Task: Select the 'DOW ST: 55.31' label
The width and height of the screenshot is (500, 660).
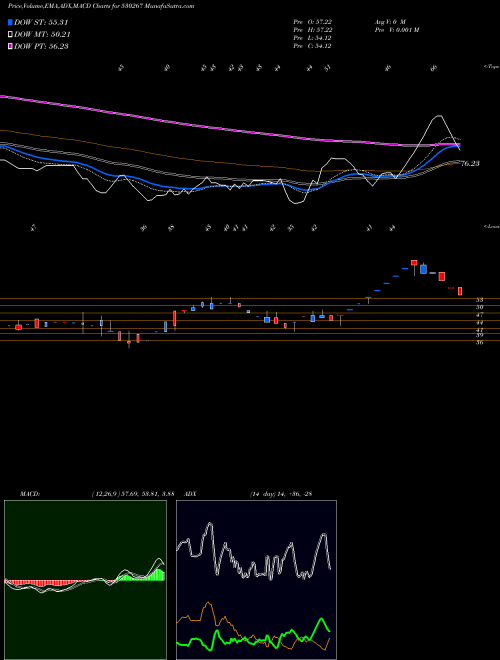Action: point(41,22)
